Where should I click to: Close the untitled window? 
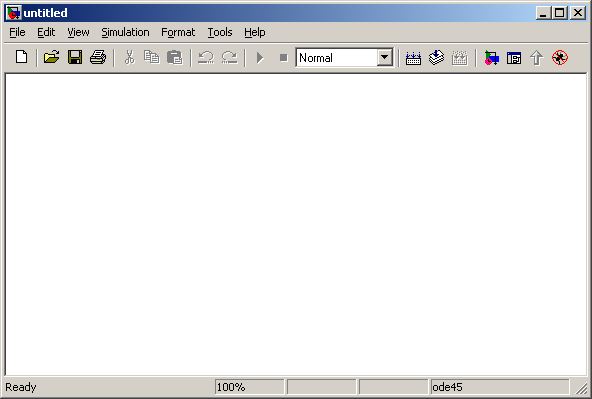click(x=578, y=13)
